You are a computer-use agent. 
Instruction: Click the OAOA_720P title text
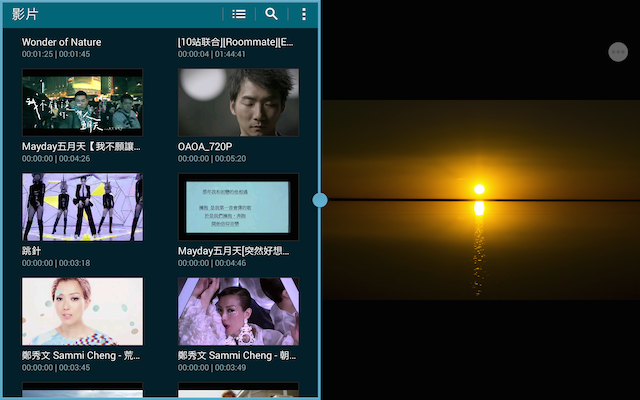point(205,147)
